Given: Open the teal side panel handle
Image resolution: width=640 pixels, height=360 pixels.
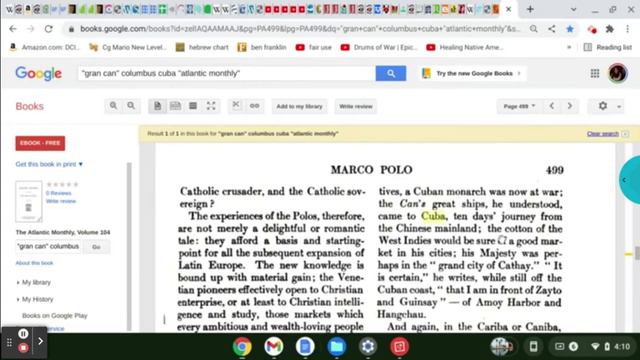Looking at the screenshot, I should click(x=630, y=180).
